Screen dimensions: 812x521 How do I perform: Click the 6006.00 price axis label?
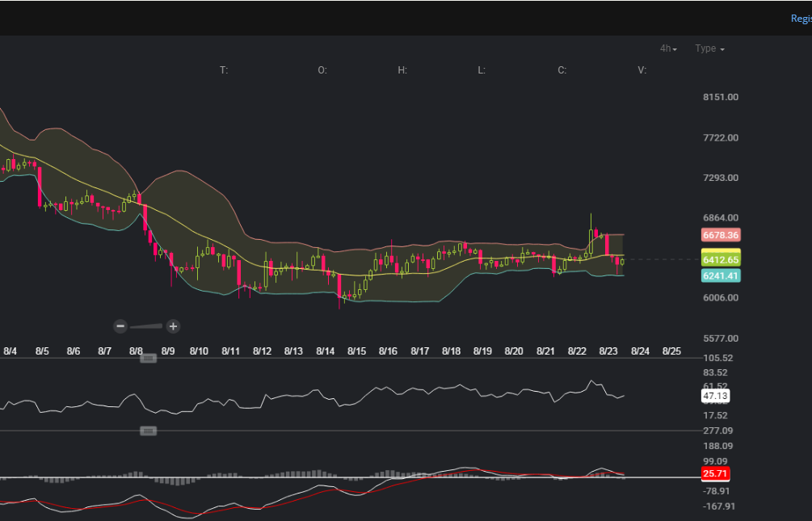click(721, 297)
